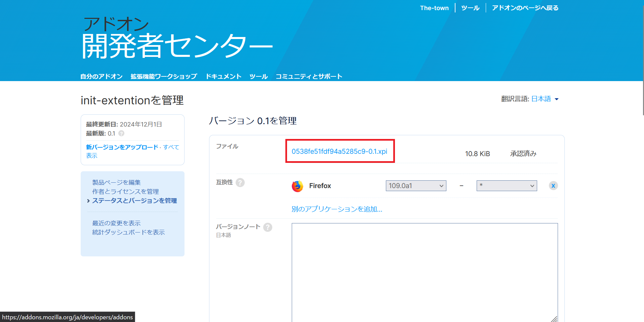Select ステータスとバージョンを管理 in sidebar

pyautogui.click(x=134, y=201)
